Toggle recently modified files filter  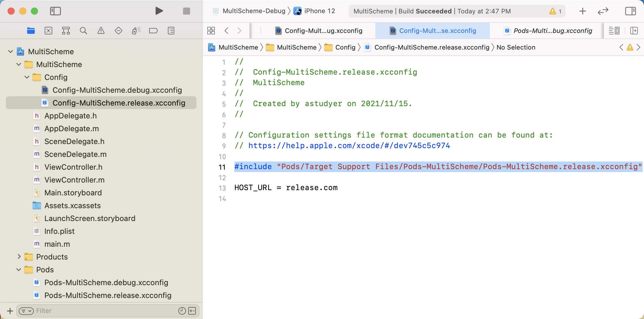[x=182, y=311]
